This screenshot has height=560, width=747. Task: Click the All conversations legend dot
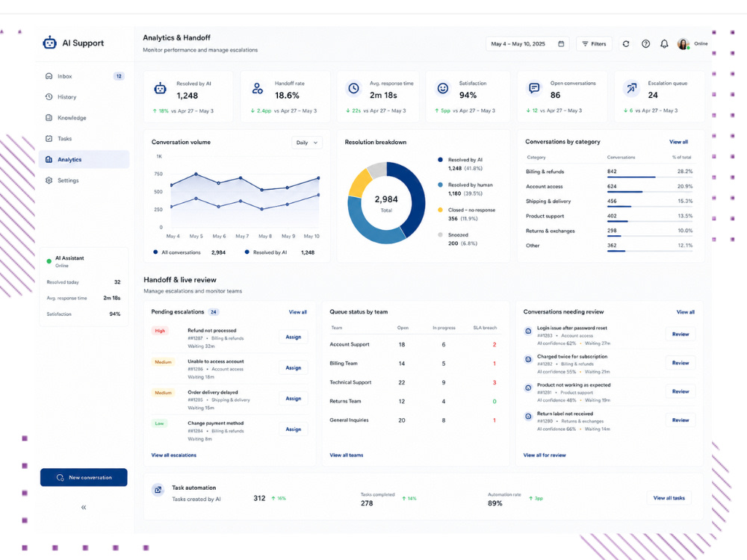pos(155,252)
